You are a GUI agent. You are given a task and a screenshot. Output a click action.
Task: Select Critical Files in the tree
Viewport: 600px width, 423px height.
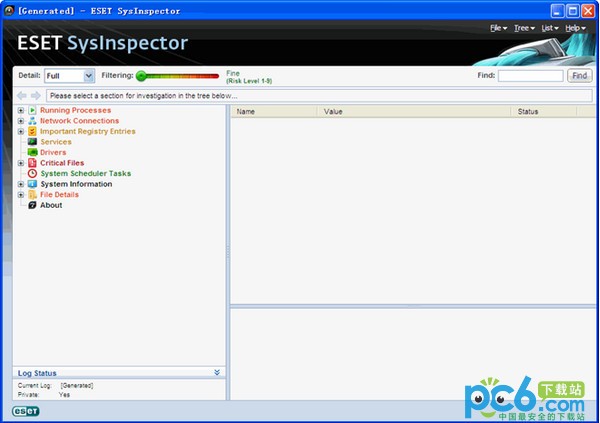tap(62, 163)
